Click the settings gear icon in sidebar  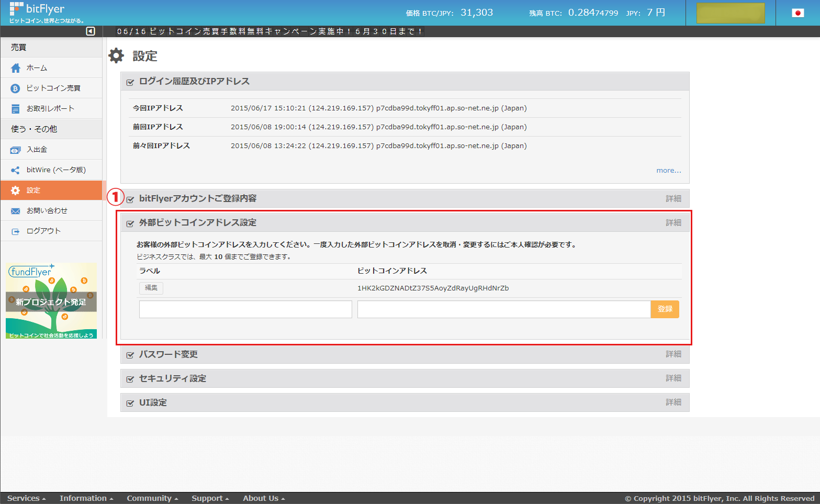[x=15, y=191]
